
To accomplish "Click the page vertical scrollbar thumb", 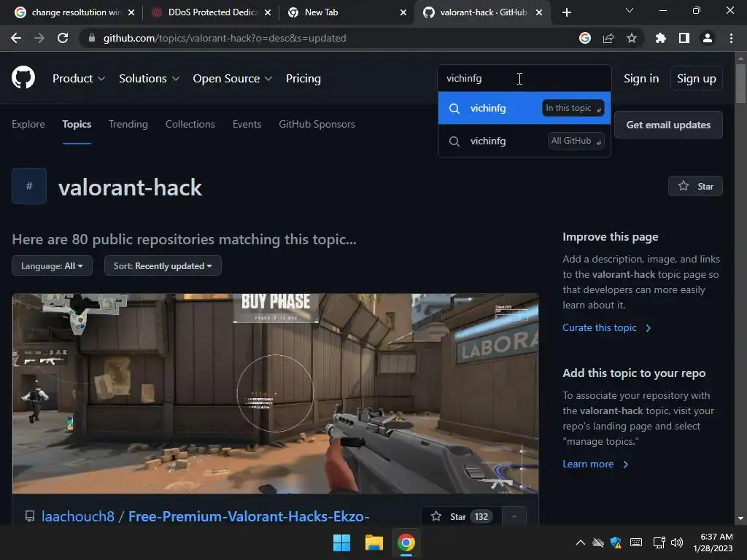I will 740,83.
